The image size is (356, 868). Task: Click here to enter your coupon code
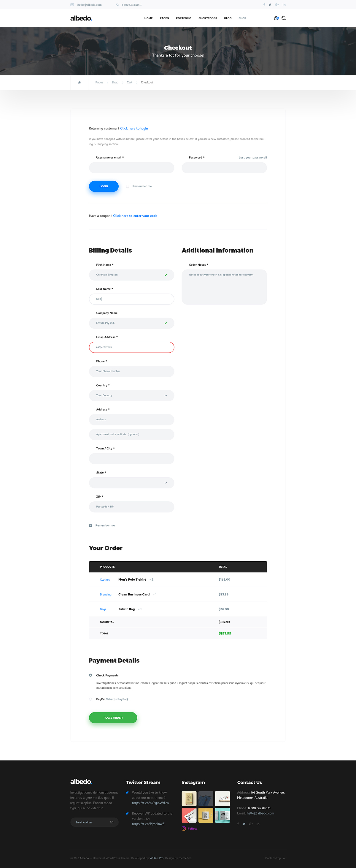[x=135, y=216]
